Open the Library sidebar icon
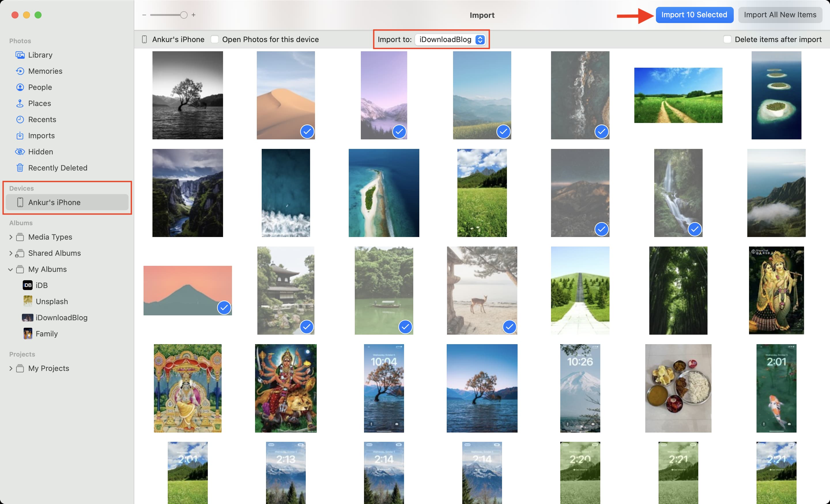Screen dimensions: 830x504 (20, 55)
